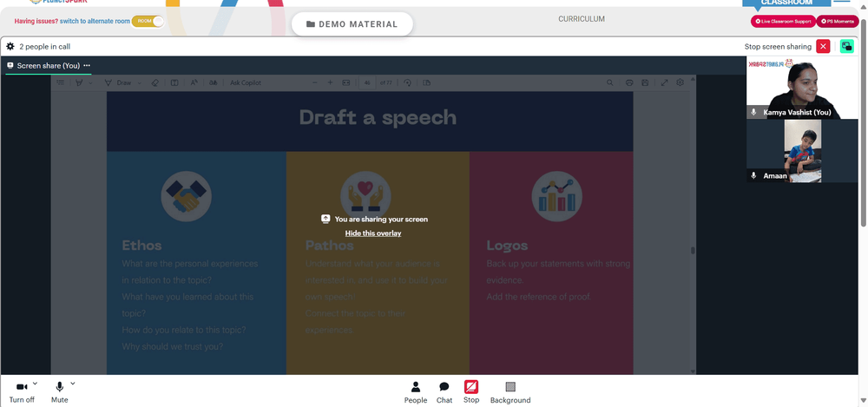The width and height of the screenshot is (868, 407).
Task: Open the call settings gear icon
Action: point(10,47)
